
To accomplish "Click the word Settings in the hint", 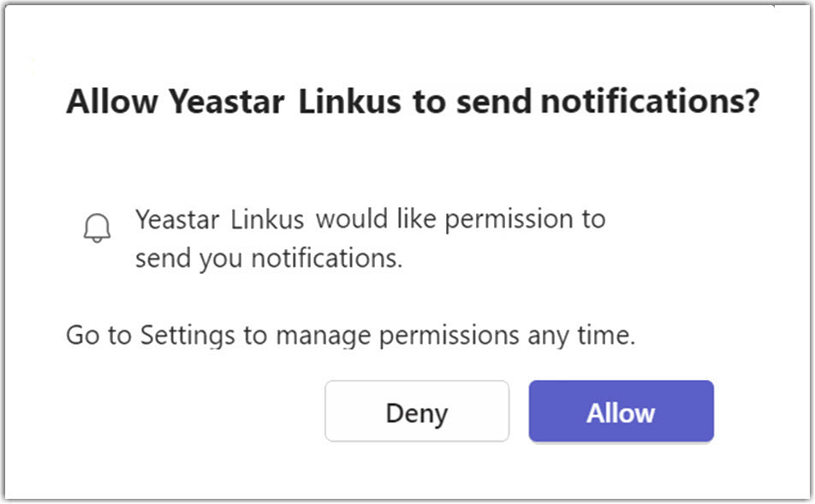I will 187,335.
